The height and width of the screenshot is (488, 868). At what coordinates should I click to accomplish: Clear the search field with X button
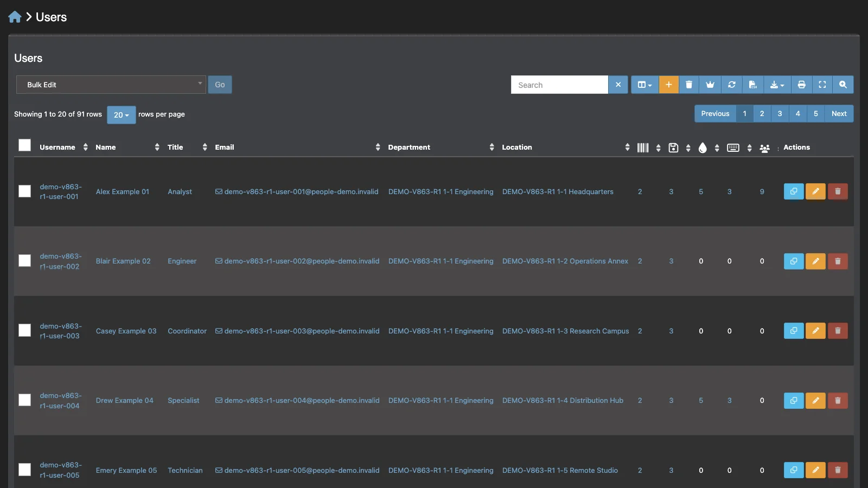point(618,85)
